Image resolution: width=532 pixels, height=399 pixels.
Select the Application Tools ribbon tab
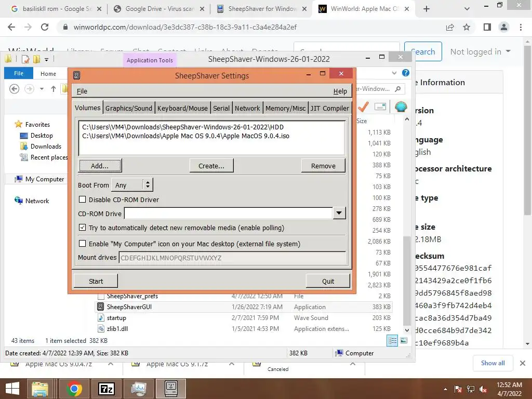pyautogui.click(x=150, y=60)
